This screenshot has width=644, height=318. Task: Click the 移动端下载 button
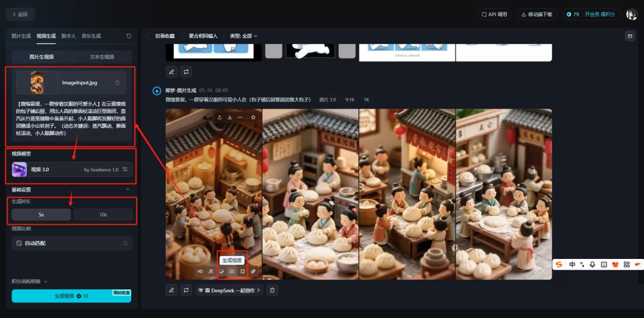click(x=537, y=14)
